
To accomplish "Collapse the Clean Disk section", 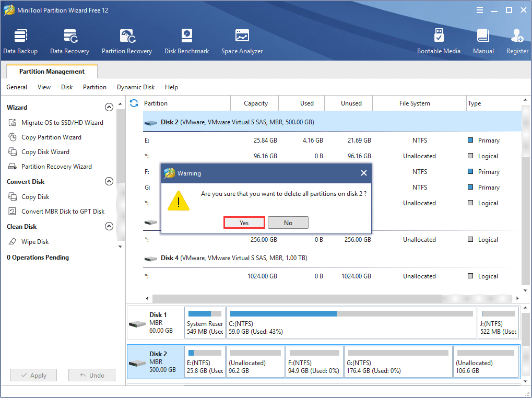I will tap(109, 226).
